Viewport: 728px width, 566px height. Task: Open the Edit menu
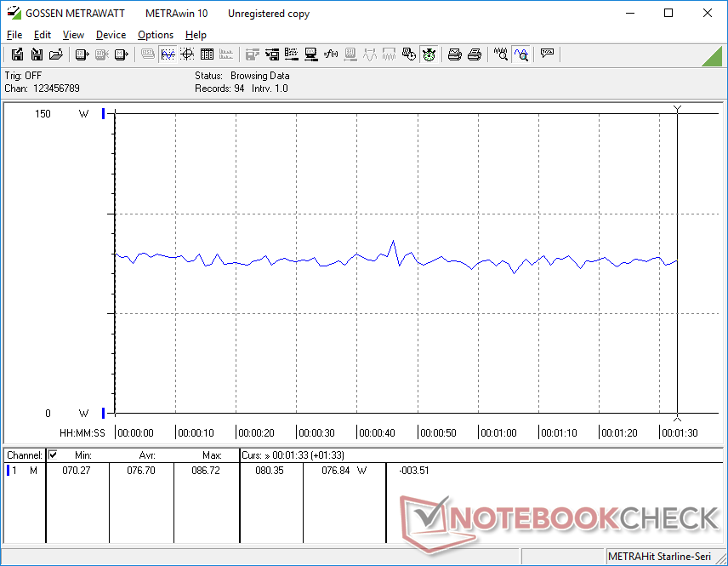(43, 35)
